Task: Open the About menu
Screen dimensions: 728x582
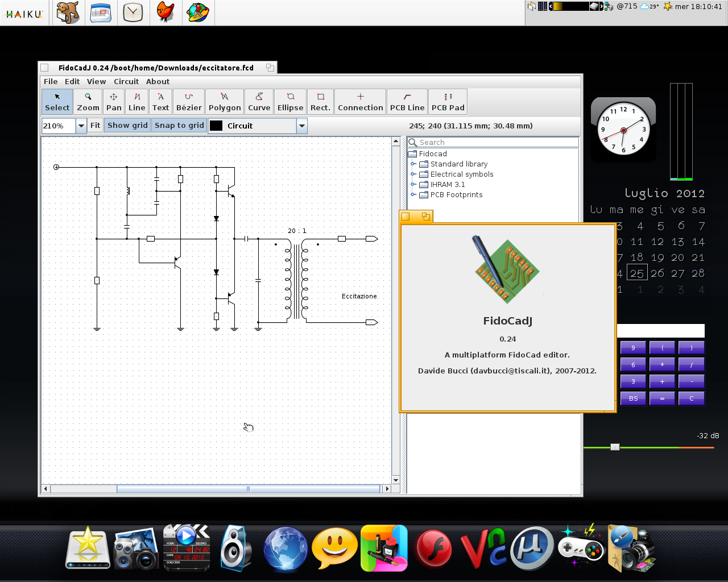Action: tap(158, 82)
